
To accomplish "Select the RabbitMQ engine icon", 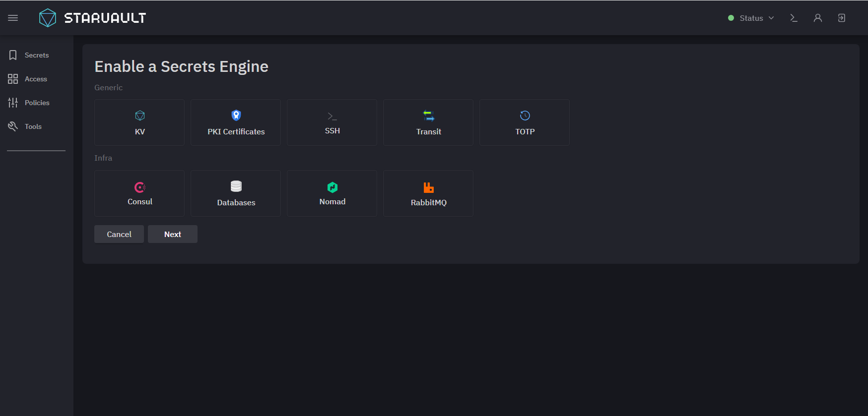I will pos(429,187).
